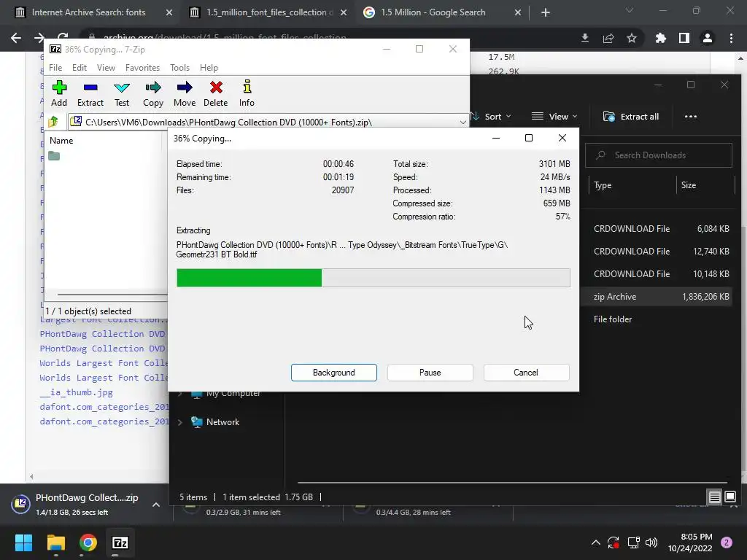This screenshot has height=560, width=747.
Task: Open the Favorites menu in 7-Zip
Action: pos(142,68)
